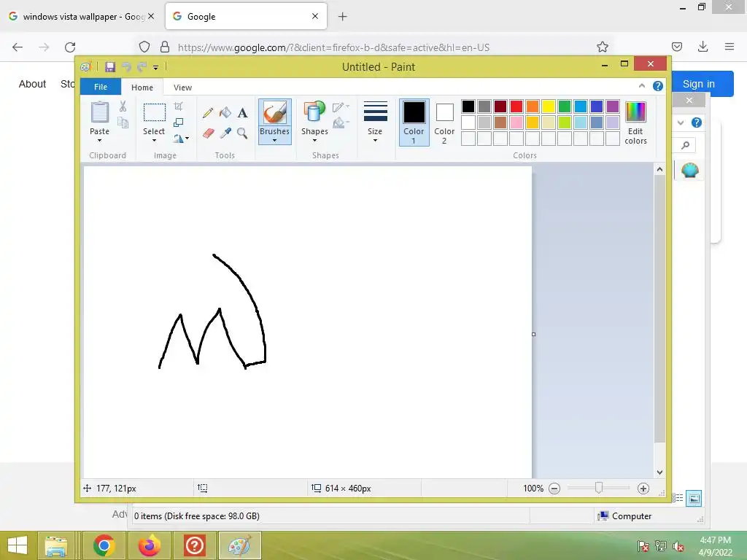
Task: Select the Color picker eyedropper tool
Action: pyautogui.click(x=225, y=133)
